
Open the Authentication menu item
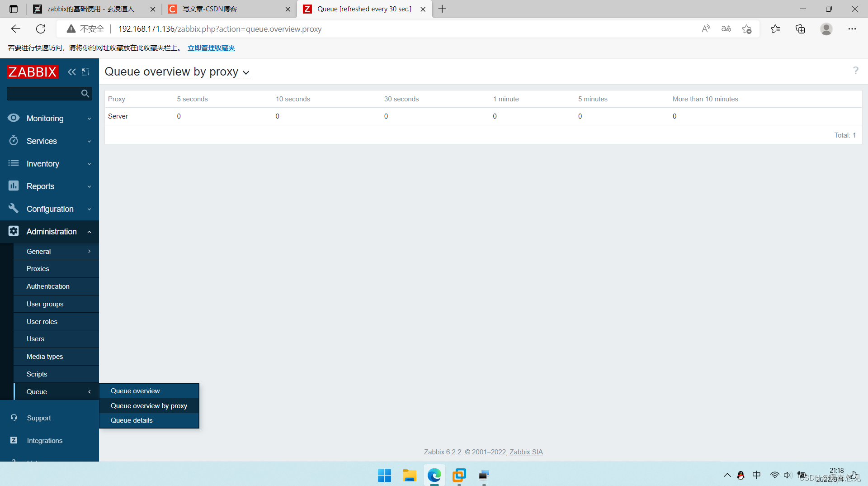point(56,286)
